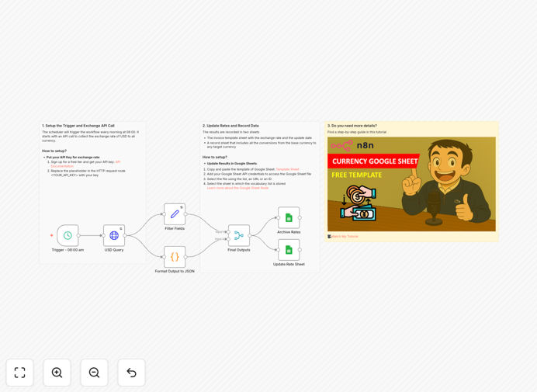Image resolution: width=537 pixels, height=392 pixels.
Task: Zoom out of the workflow canvas
Action: [x=94, y=373]
